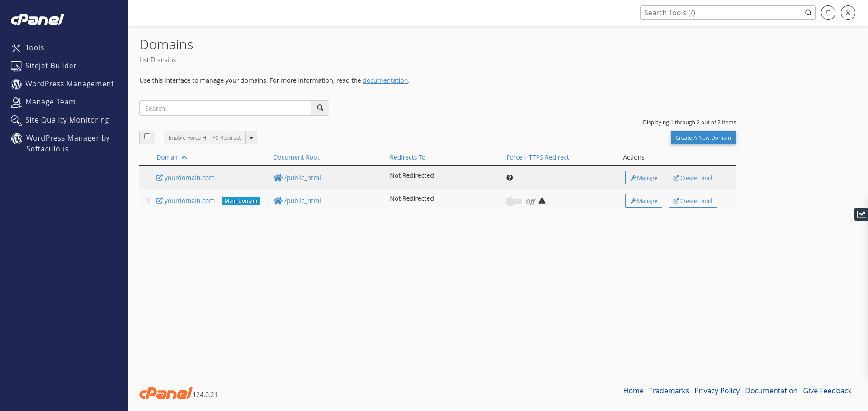Viewport: 868px width, 411px height.
Task: Go to footer Home link
Action: (x=633, y=391)
